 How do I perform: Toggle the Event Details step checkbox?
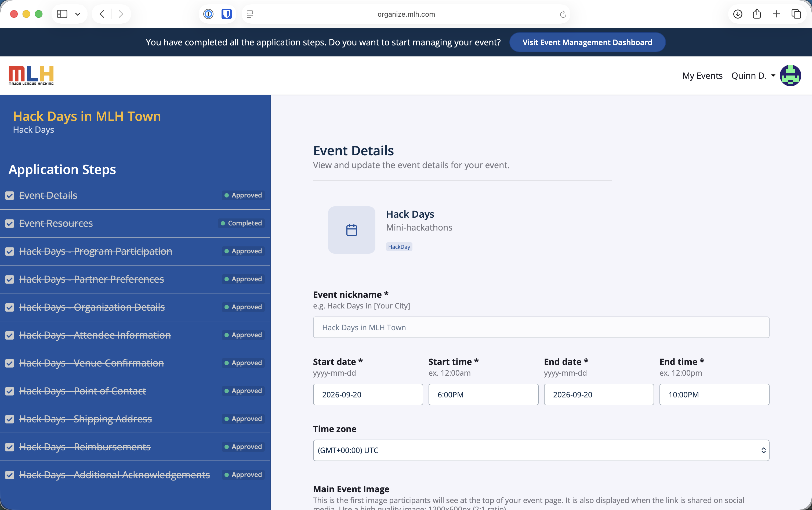10,196
